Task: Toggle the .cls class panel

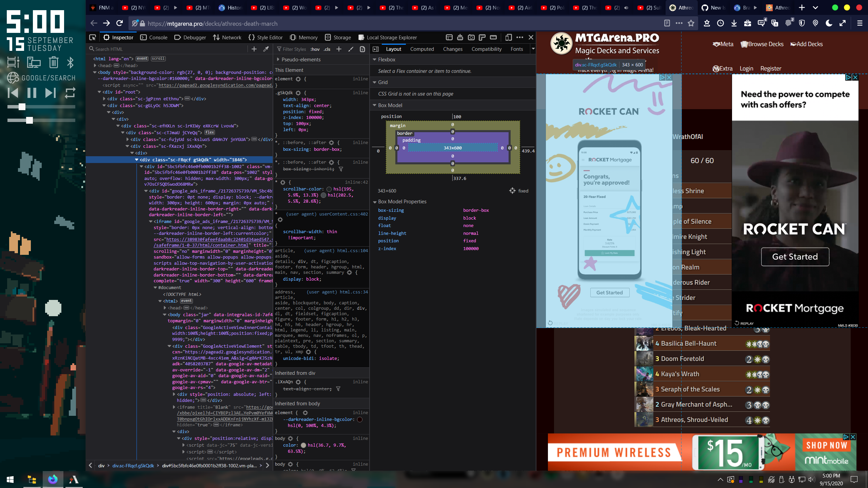Action: pos(327,49)
